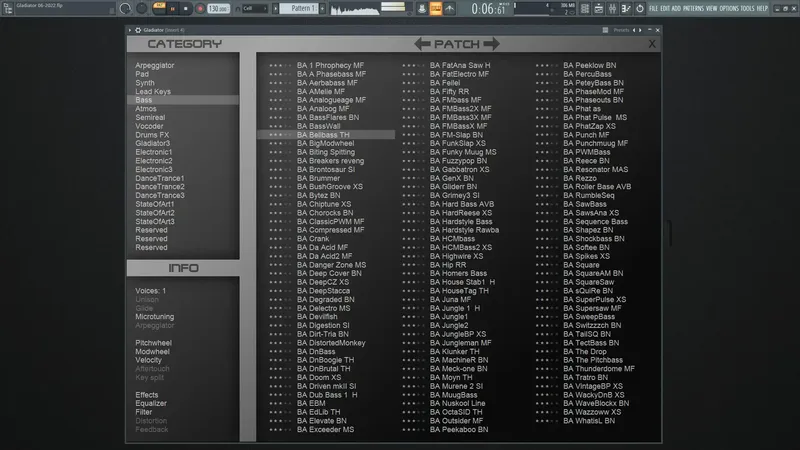Viewport: 800px width, 450px height.
Task: Open the HELP menu
Action: coord(762,9)
